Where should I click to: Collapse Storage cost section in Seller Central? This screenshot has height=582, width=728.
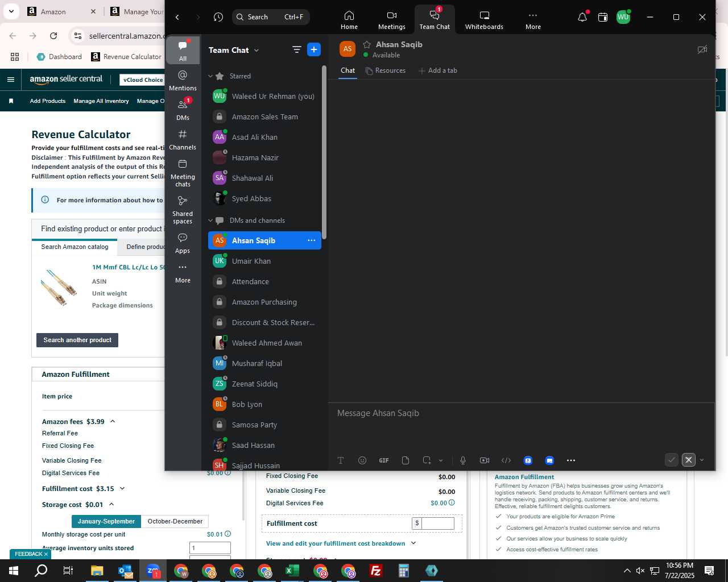click(x=111, y=504)
